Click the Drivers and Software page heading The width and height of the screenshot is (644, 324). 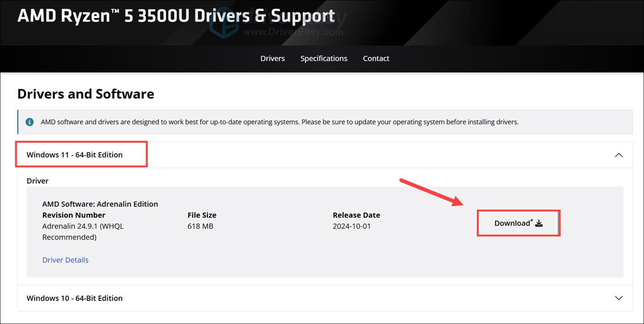(x=85, y=94)
